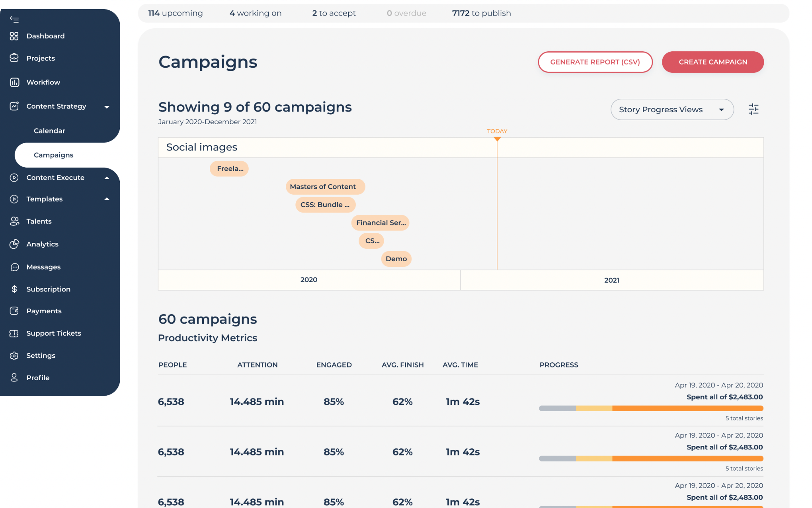Expand the Content Execute section arrow
Viewport: 812px width, 508px height.
pyautogui.click(x=107, y=178)
